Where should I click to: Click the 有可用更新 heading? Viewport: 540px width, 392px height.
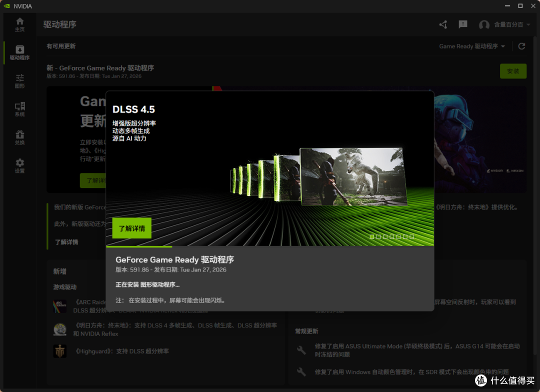click(61, 46)
